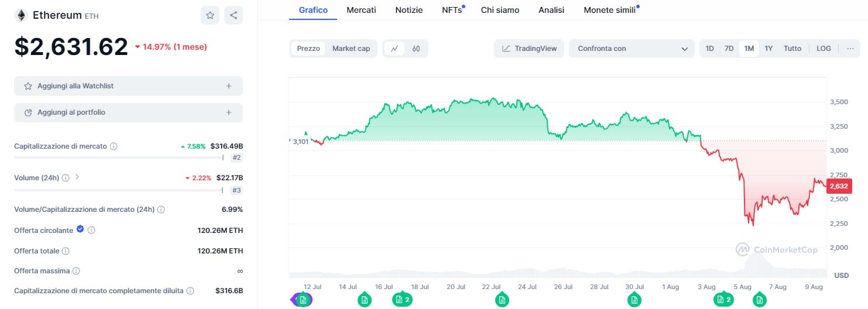Click Aggiungi alla Watchlist button
This screenshot has height=309, width=868.
point(128,86)
